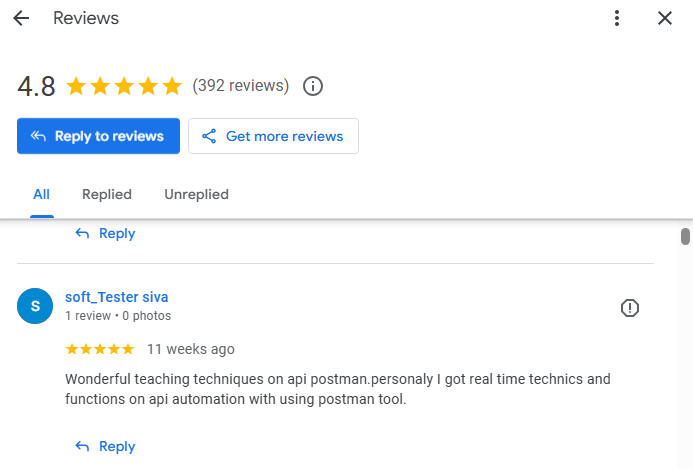Image resolution: width=693 pixels, height=469 pixels.
Task: Go back using the left arrow
Action: (x=21, y=18)
